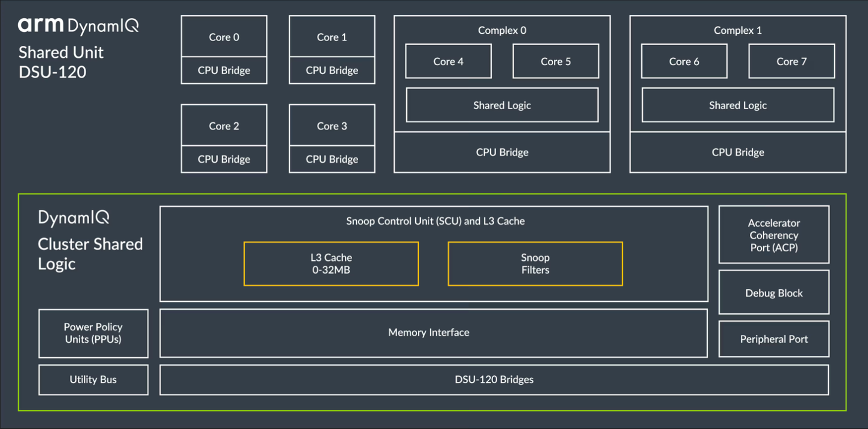Click the Accelerator Coherency Port block
Viewport: 868px width, 429px height.
pos(774,235)
